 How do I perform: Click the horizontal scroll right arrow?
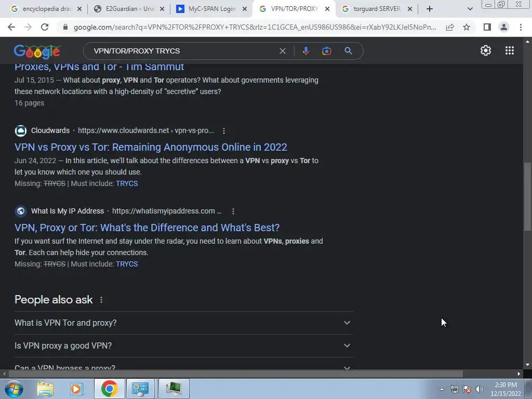coord(519,374)
